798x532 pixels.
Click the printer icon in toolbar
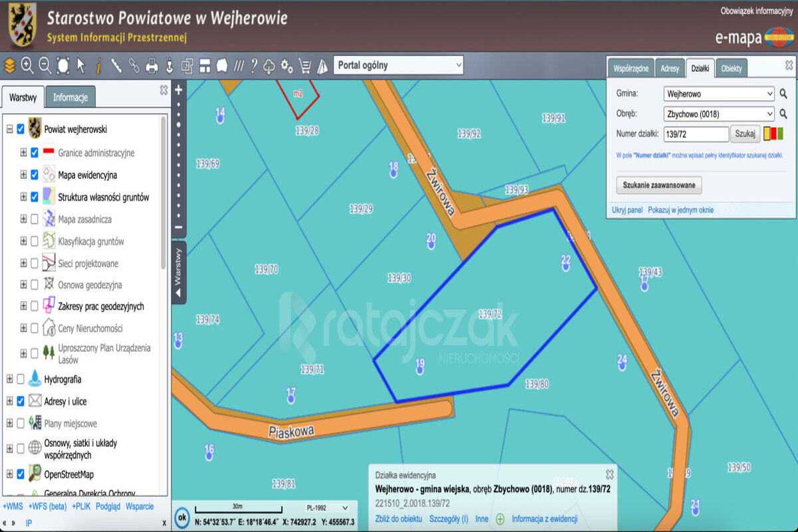(152, 65)
